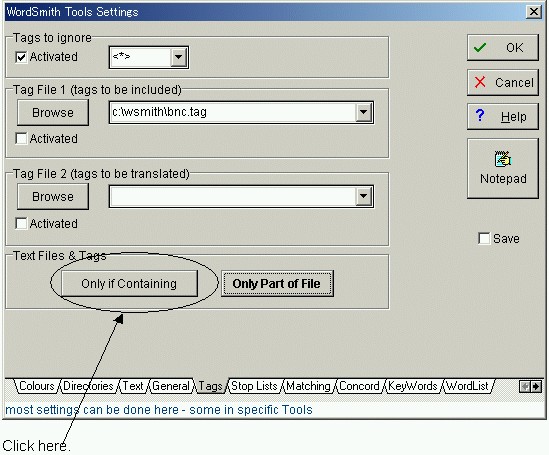
Task: Switch to the KeyWords tab
Action: click(413, 386)
